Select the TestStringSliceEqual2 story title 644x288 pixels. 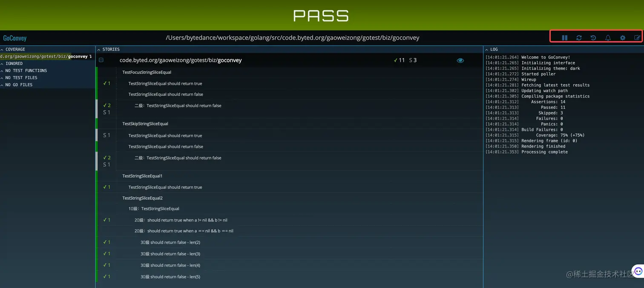click(x=142, y=198)
